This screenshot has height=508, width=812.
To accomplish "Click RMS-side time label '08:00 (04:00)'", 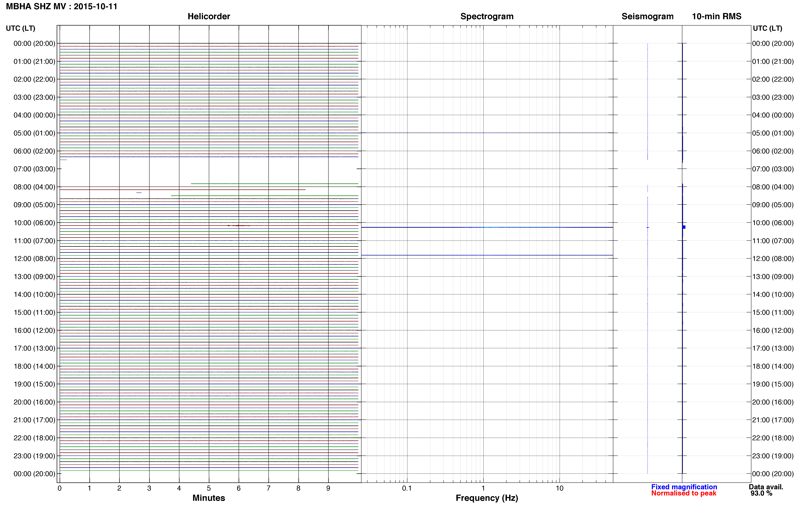I will 773,187.
